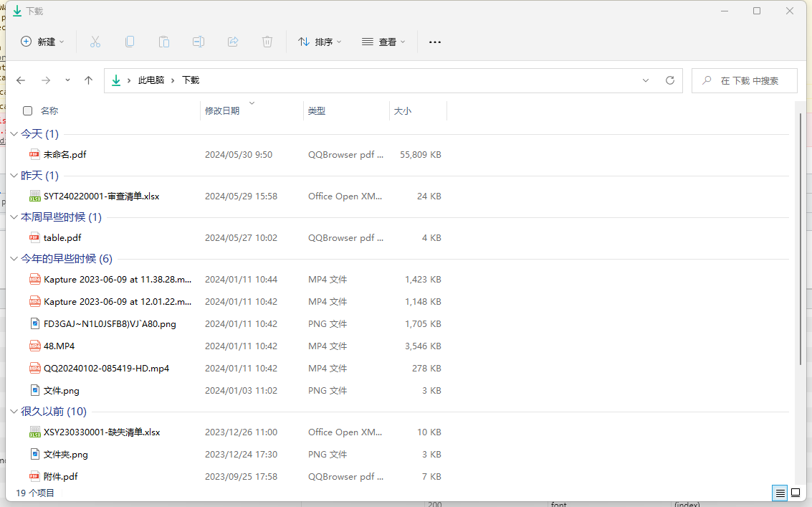
Task: Click the Rename icon in toolbar
Action: pos(199,42)
